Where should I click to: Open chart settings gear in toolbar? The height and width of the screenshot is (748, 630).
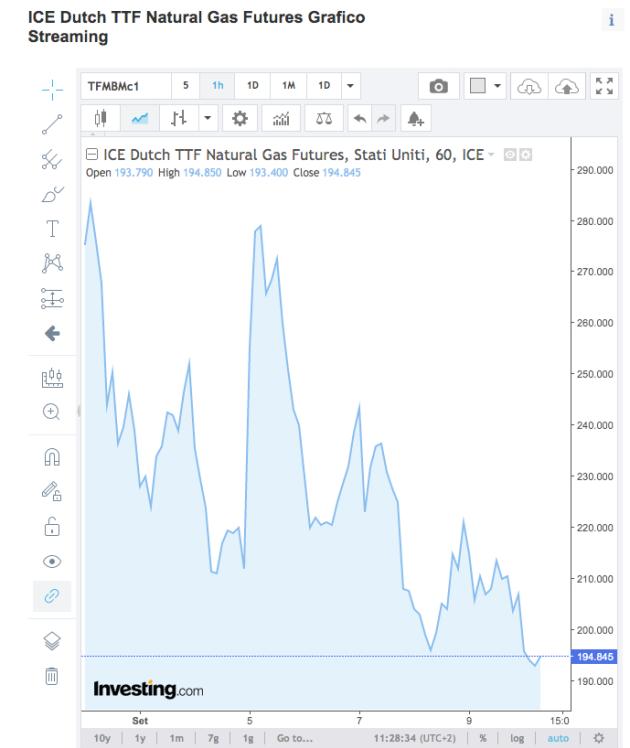240,119
